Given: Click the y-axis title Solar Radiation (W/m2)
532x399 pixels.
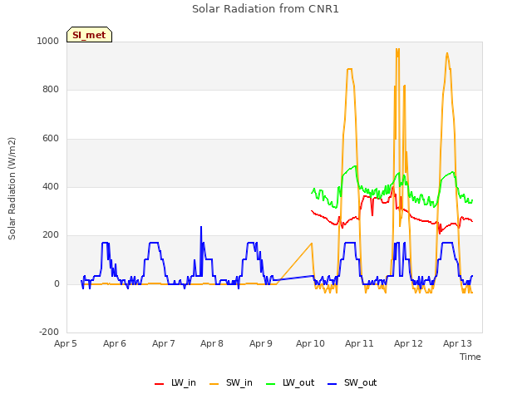Looking at the screenshot, I should pyautogui.click(x=12, y=189).
